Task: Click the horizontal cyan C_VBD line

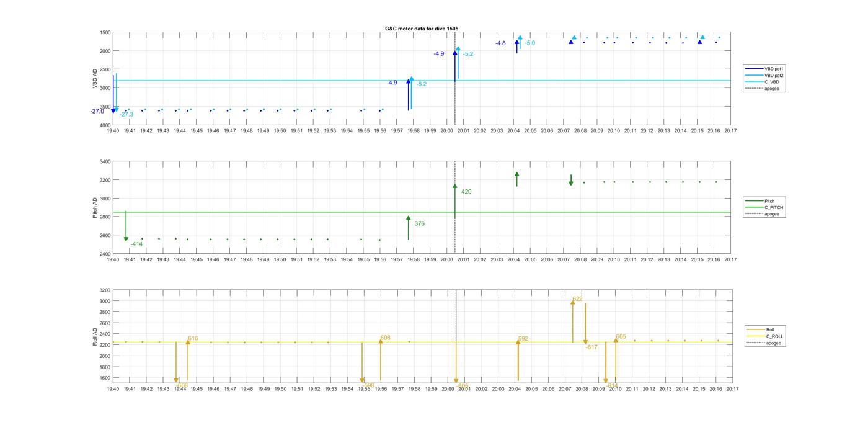Action: pyautogui.click(x=422, y=81)
